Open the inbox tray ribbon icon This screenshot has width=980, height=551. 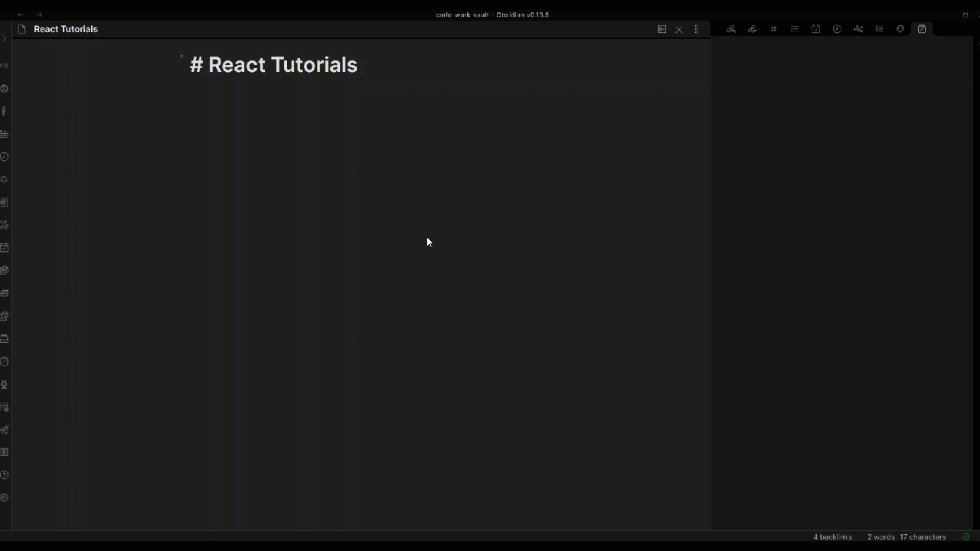[x=4, y=338]
